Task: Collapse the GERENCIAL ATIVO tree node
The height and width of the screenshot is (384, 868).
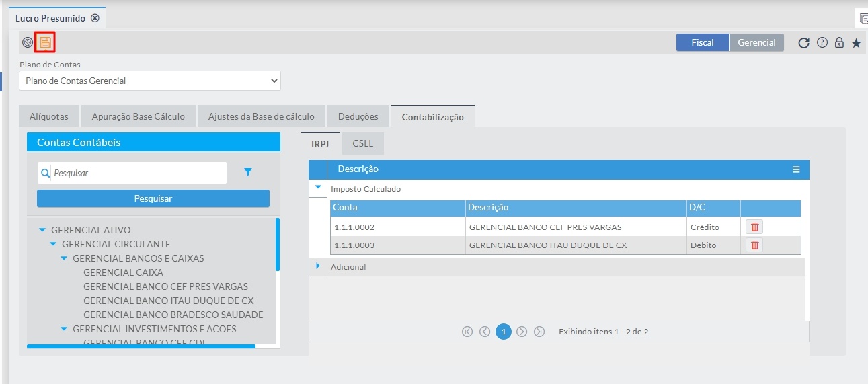Action: tap(43, 230)
